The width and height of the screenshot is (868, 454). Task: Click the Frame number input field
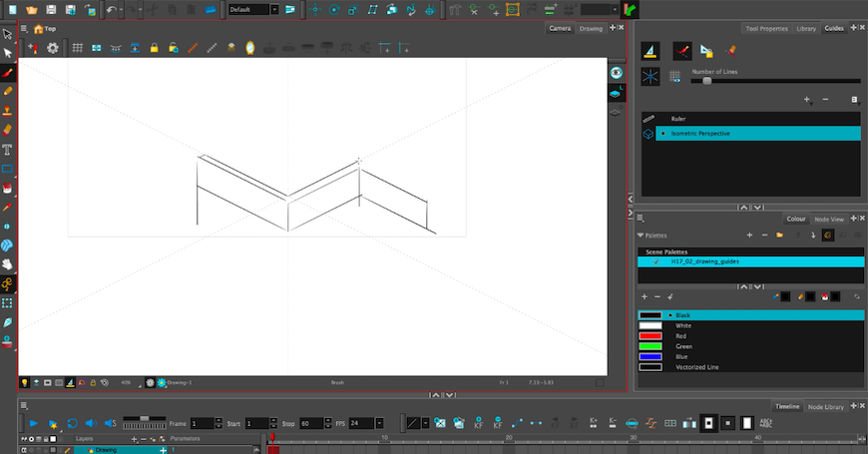click(x=203, y=423)
